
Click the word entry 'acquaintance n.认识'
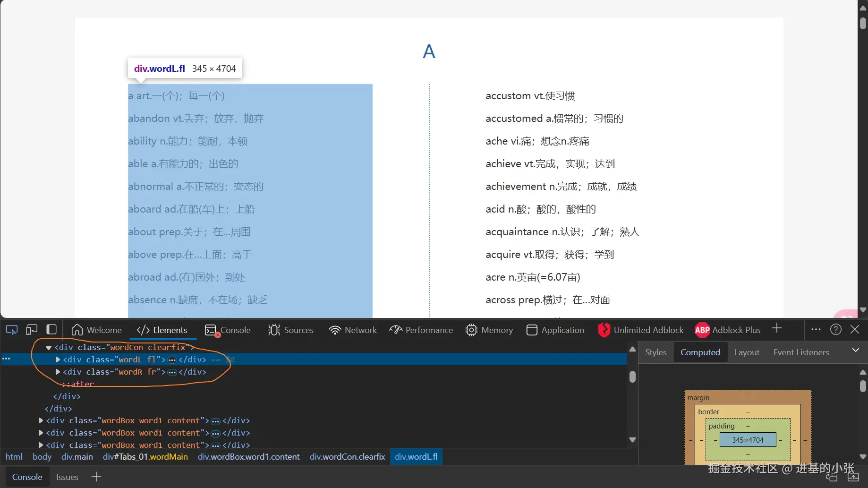click(562, 232)
